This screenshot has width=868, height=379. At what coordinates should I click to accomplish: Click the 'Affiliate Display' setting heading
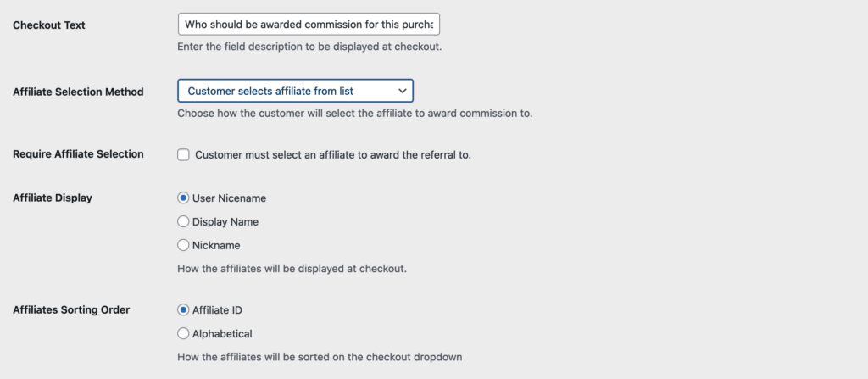coord(52,198)
